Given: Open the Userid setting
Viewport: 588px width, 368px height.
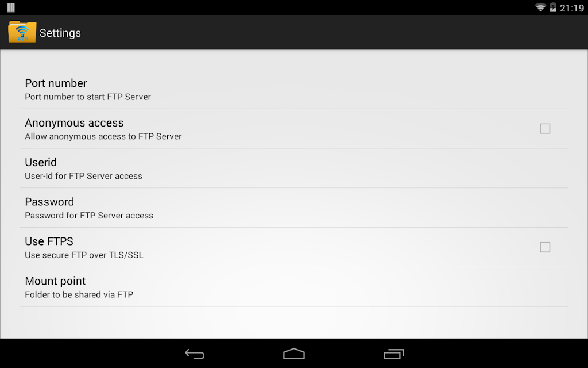Looking at the screenshot, I should (x=294, y=168).
